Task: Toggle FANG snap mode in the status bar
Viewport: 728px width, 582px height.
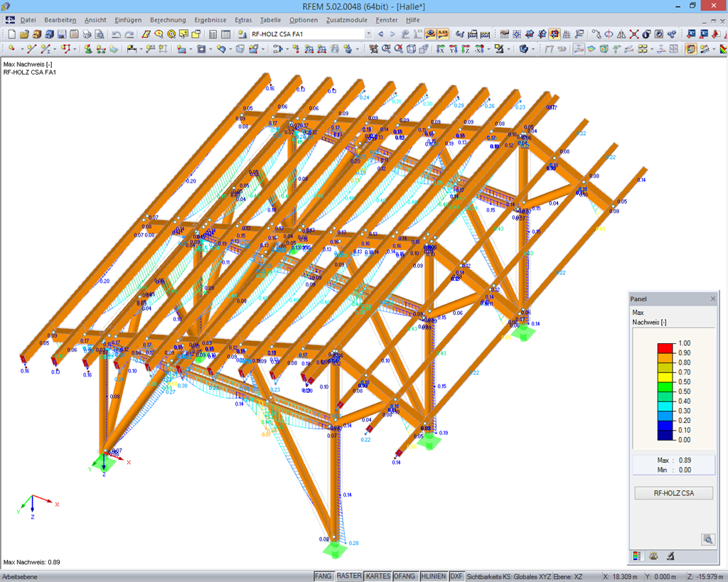Action: click(323, 576)
